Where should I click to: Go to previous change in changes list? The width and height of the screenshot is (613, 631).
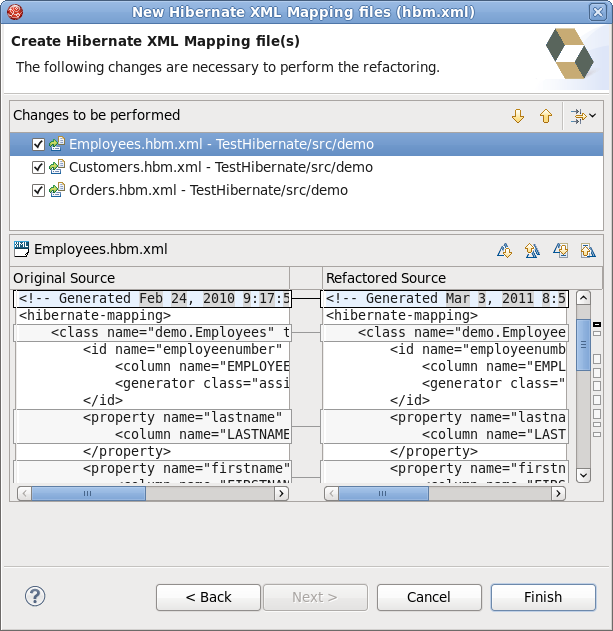click(x=545, y=116)
